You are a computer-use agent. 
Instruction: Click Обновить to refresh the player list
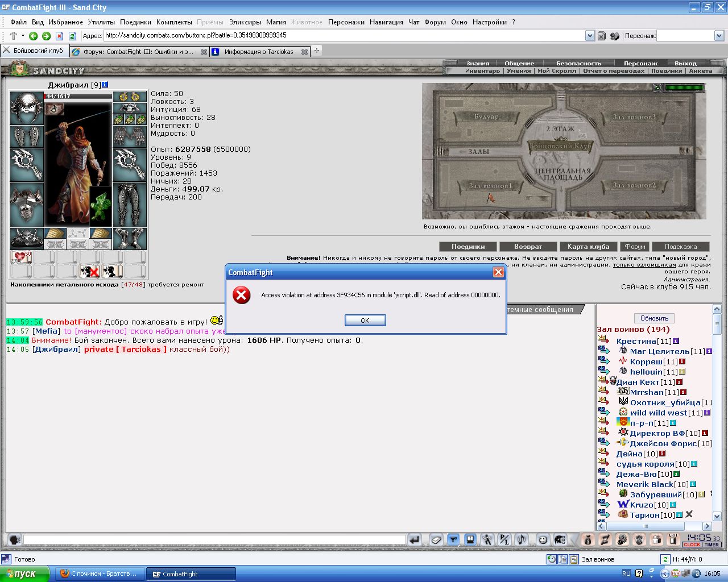[654, 318]
